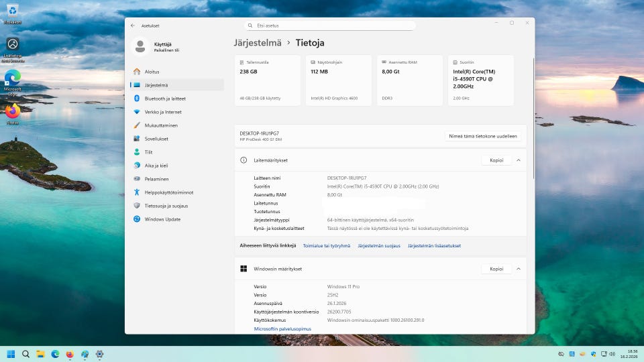Click the back arrow in Asetukset
Viewport: 644px width, 362px height.
coord(133,25)
